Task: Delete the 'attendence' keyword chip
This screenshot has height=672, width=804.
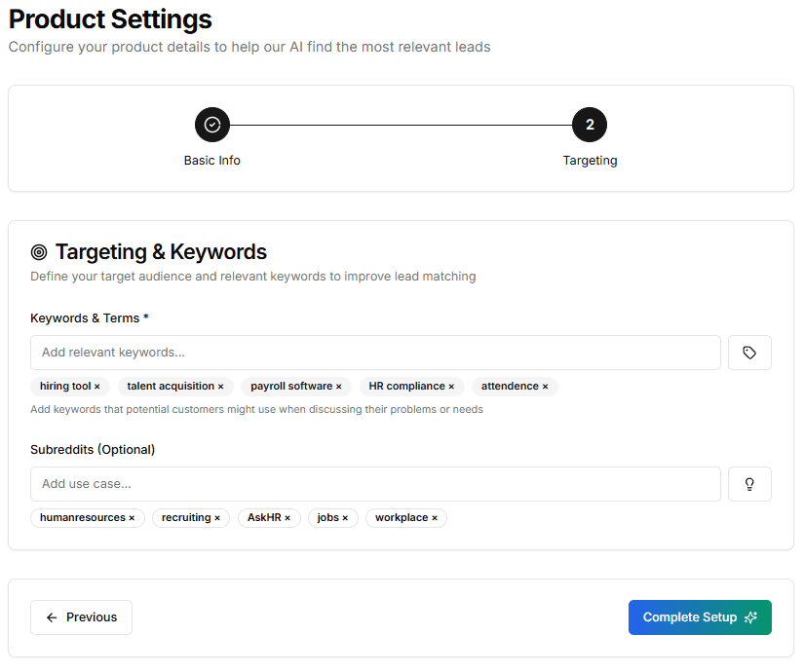Action: (545, 387)
